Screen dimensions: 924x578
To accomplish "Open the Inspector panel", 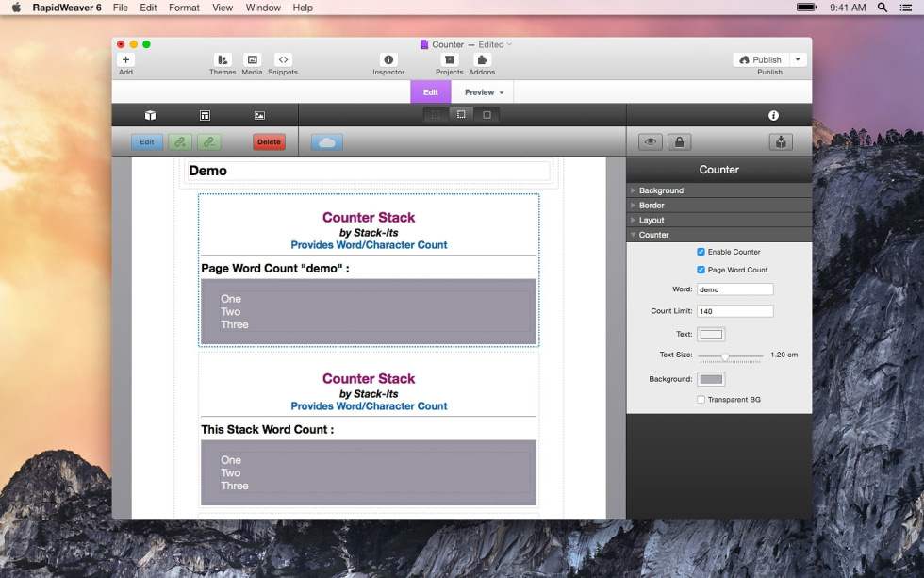I will point(388,59).
